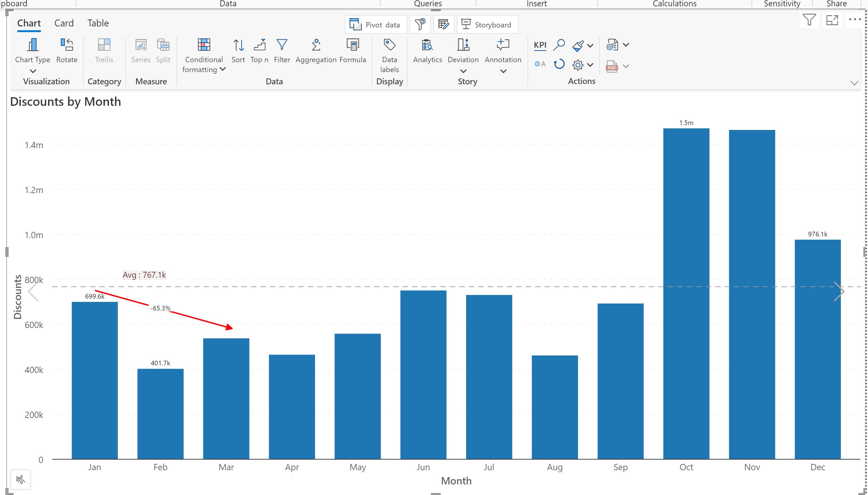Select the Top n ranking icon

(259, 45)
